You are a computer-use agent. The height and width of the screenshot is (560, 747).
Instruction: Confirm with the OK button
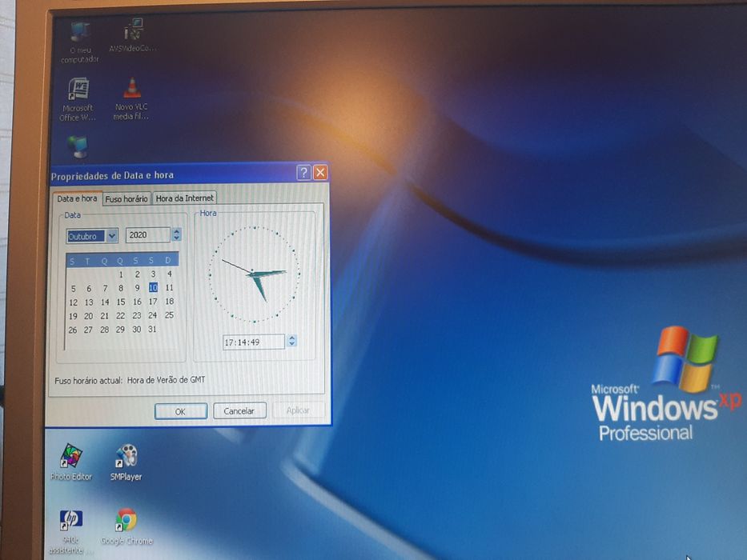pos(181,411)
